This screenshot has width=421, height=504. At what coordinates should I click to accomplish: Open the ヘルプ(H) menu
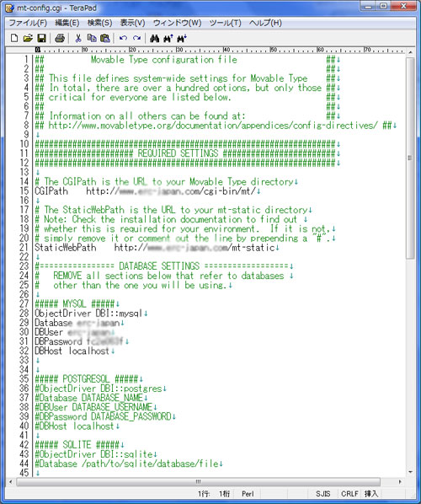tap(265, 23)
